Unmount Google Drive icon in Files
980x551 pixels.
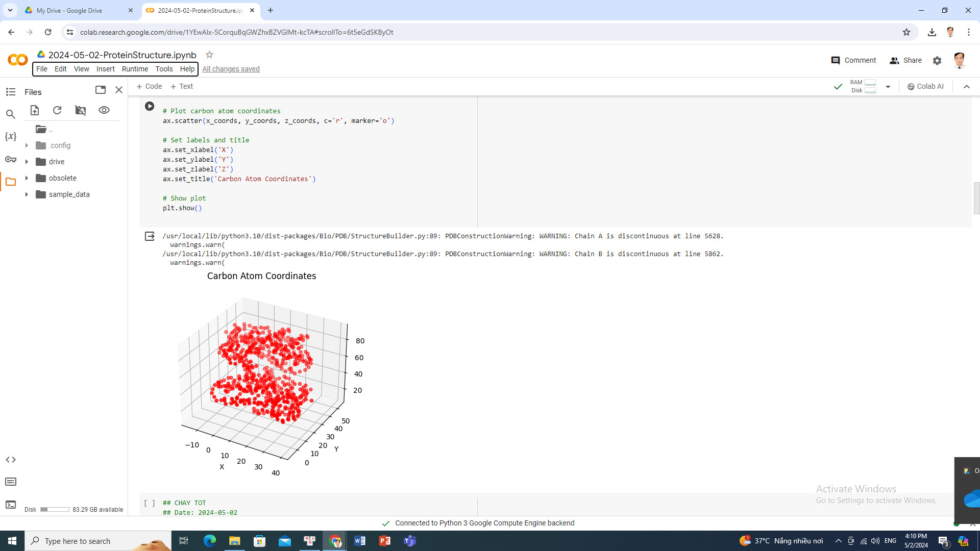point(80,110)
